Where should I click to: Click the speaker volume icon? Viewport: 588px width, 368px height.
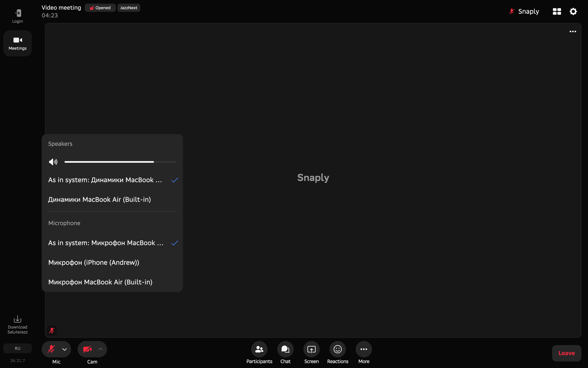click(x=53, y=162)
